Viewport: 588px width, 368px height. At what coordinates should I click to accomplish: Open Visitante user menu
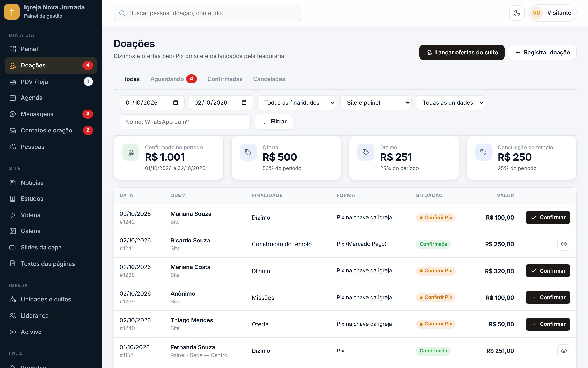[552, 13]
